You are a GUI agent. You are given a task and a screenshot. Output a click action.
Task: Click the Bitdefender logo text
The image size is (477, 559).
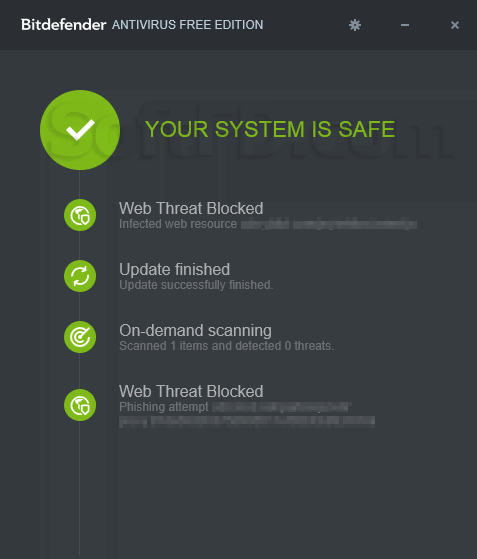(x=63, y=25)
